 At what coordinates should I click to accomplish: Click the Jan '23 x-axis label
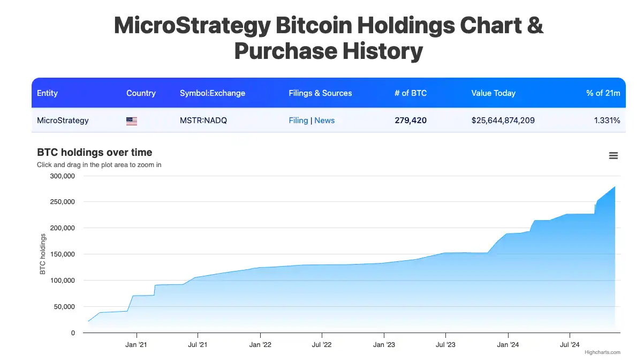point(384,345)
